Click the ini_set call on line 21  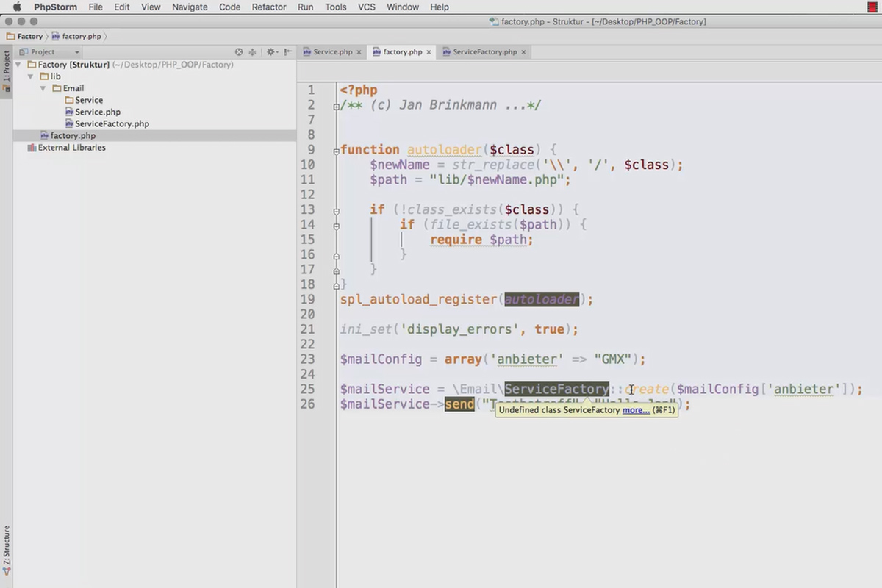[366, 329]
